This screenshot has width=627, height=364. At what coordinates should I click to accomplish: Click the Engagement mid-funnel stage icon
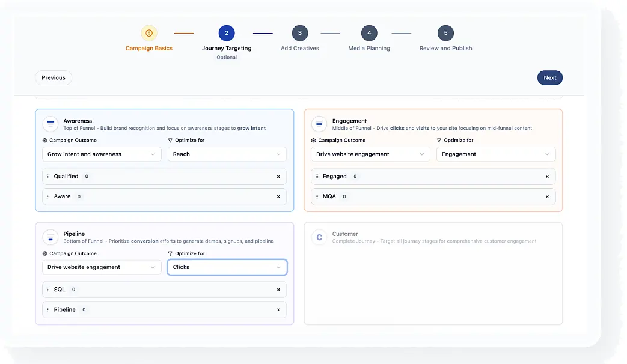coord(319,124)
